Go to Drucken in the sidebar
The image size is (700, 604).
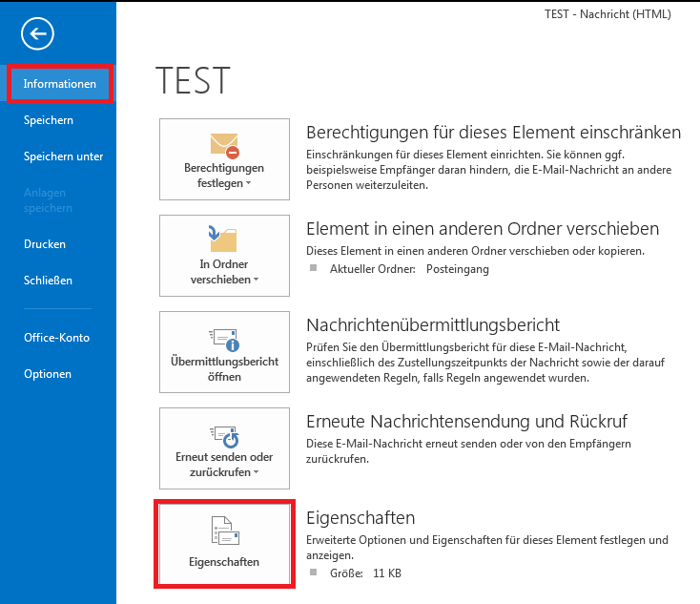pos(45,244)
